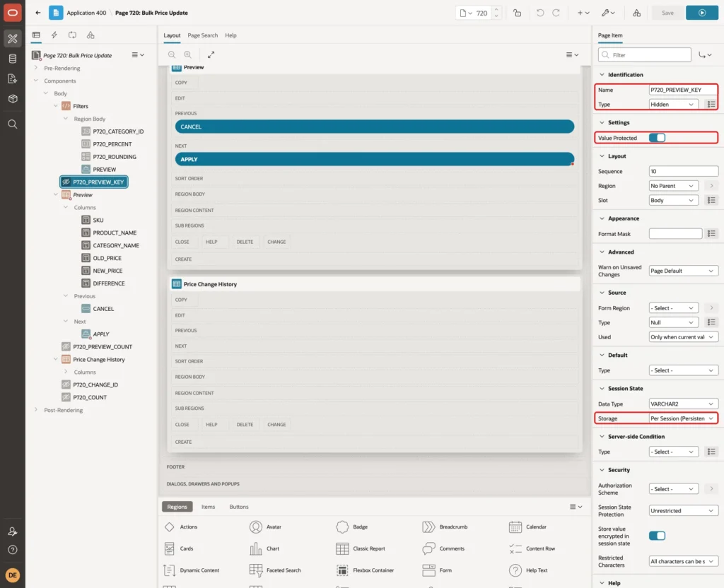Open the Session State Protection dropdown

[684, 510]
